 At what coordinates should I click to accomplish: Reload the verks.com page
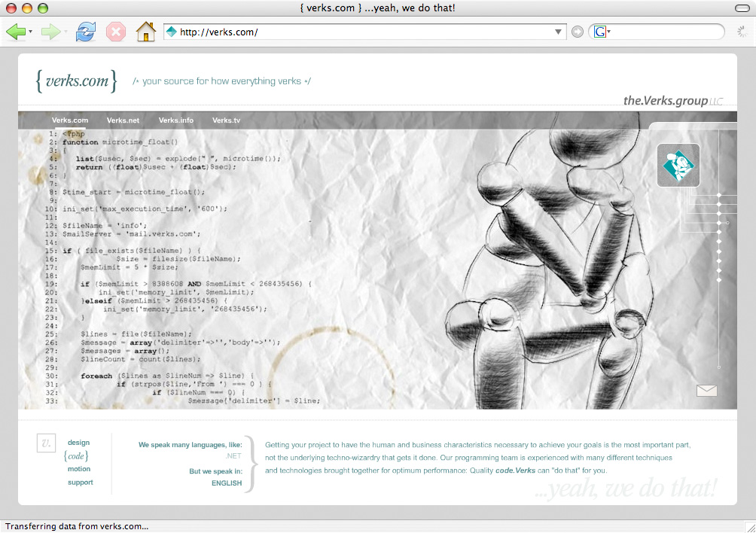[85, 32]
